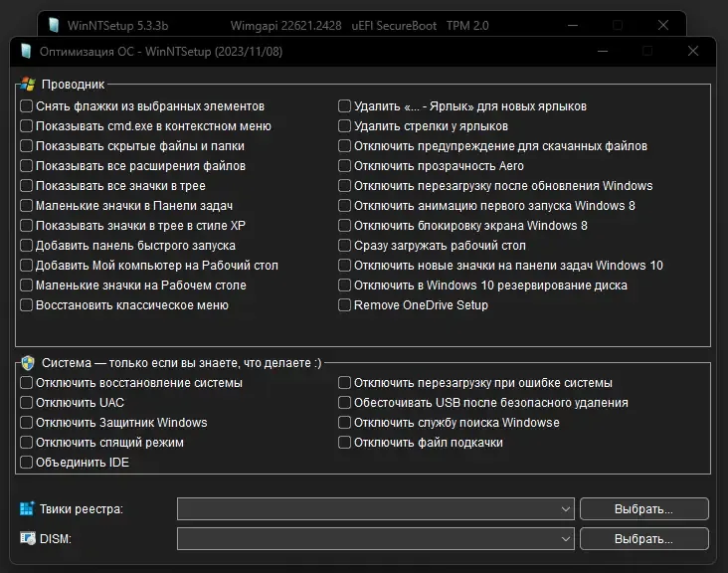
Task: Toggle Отключить прозрачность Aero
Action: (344, 166)
